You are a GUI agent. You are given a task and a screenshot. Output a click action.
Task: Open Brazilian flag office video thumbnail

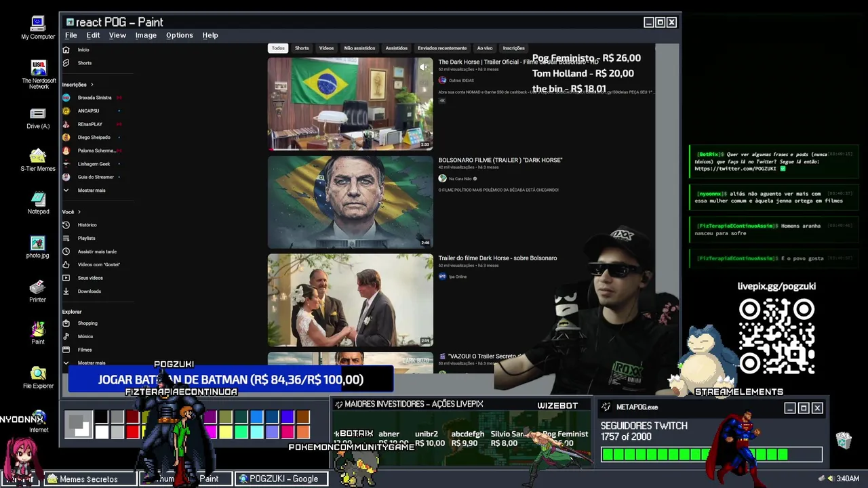pyautogui.click(x=350, y=104)
